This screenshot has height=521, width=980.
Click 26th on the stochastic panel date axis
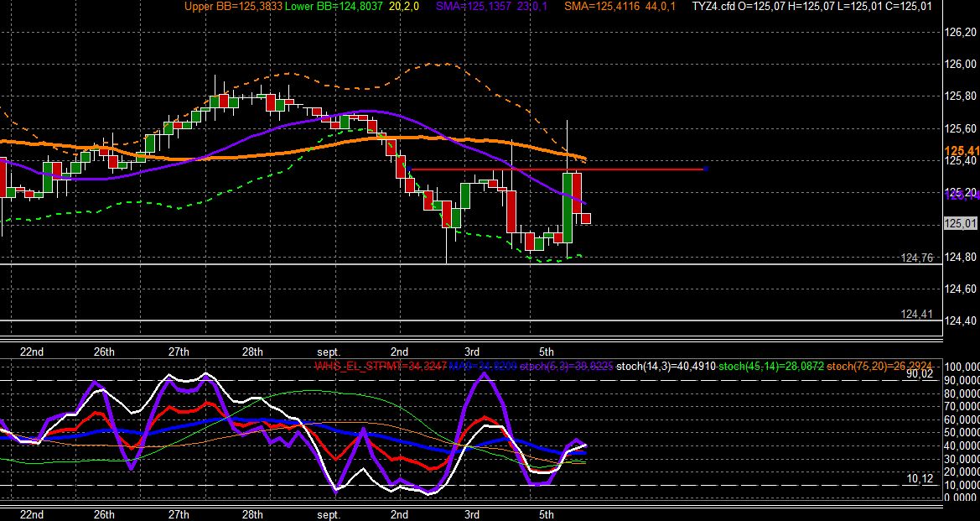(104, 515)
